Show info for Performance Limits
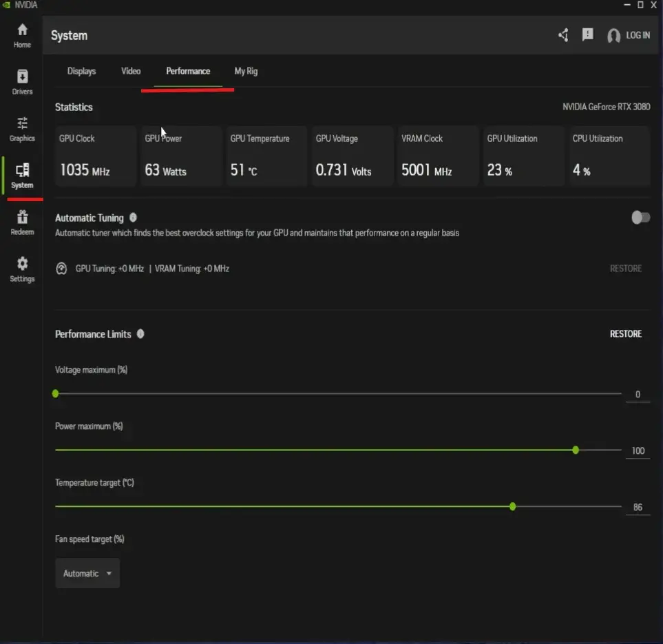663x644 pixels. coord(140,334)
